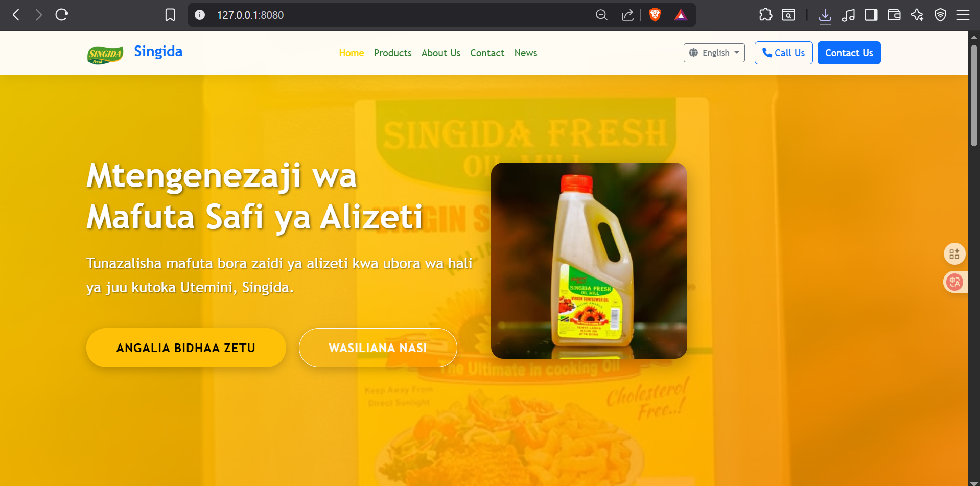
Task: Open the Brave Wallet icon
Action: coord(894,15)
